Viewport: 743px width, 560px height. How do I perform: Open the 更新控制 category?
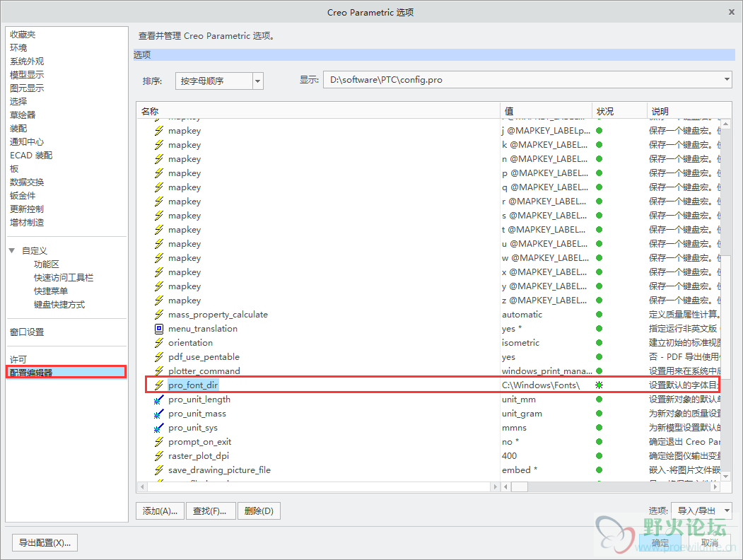pos(27,209)
